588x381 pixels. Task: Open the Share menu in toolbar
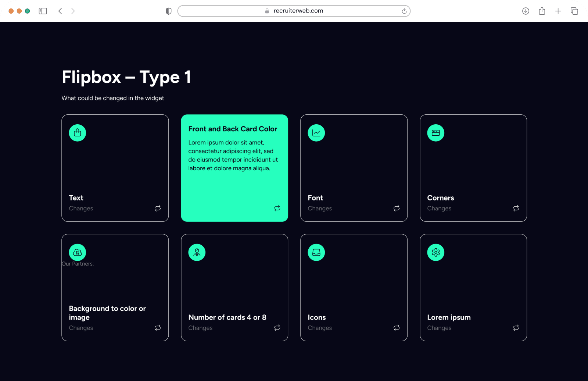pyautogui.click(x=542, y=11)
